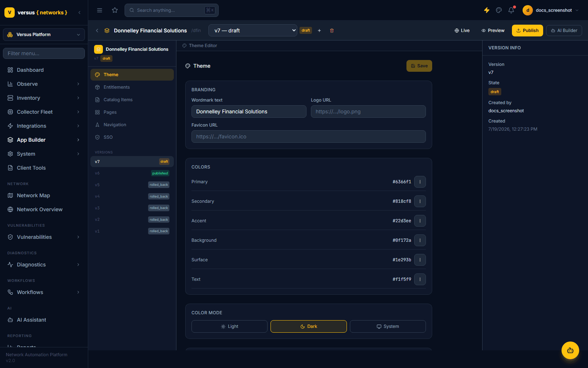Open the SSO section
Image resolution: width=588 pixels, height=368 pixels.
point(132,137)
